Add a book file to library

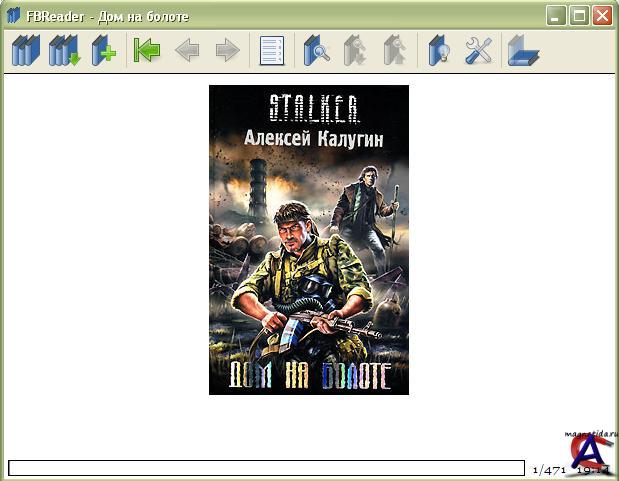click(104, 50)
